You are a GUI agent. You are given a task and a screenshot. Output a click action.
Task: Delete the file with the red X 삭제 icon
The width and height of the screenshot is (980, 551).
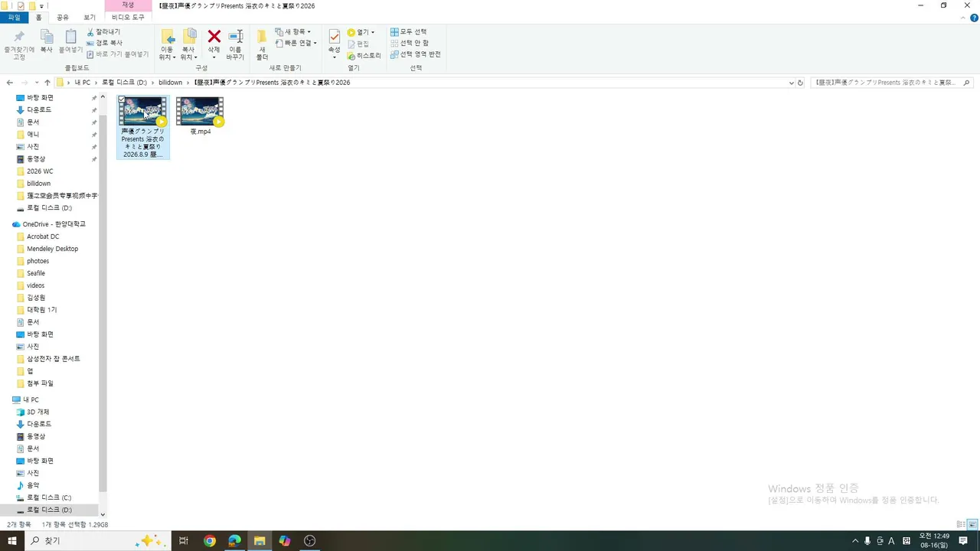(x=214, y=37)
